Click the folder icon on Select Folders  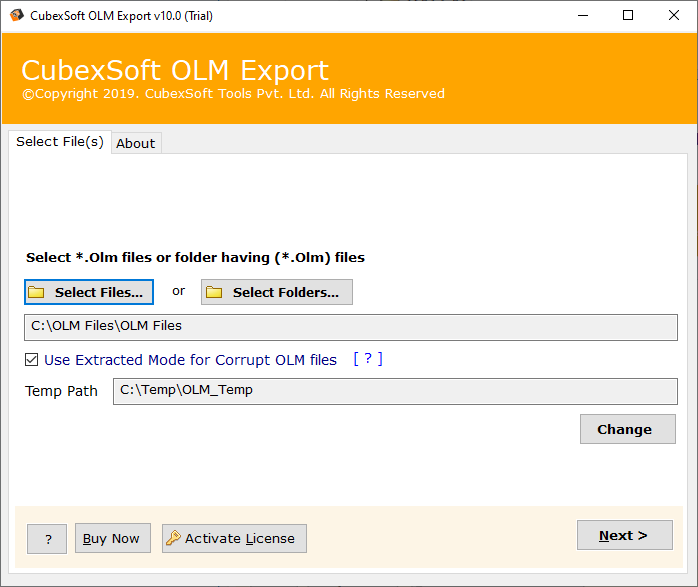point(214,292)
